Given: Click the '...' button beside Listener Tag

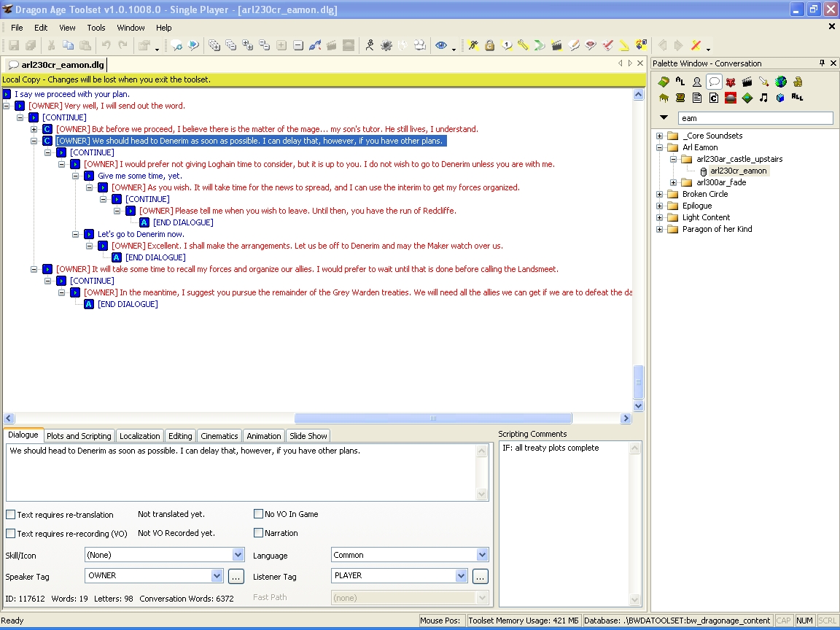Looking at the screenshot, I should tap(480, 577).
